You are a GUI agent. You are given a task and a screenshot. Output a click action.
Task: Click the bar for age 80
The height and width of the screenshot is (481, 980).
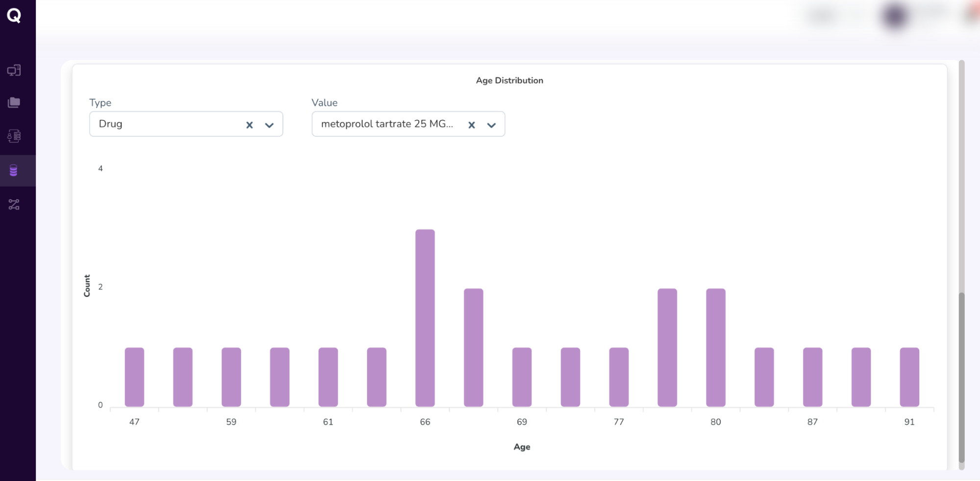pyautogui.click(x=716, y=347)
